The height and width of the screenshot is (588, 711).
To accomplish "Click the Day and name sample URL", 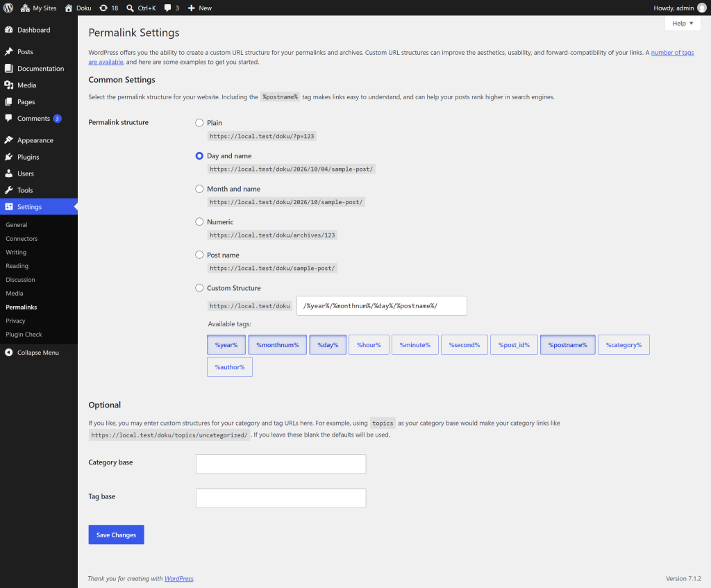I will pos(291,169).
